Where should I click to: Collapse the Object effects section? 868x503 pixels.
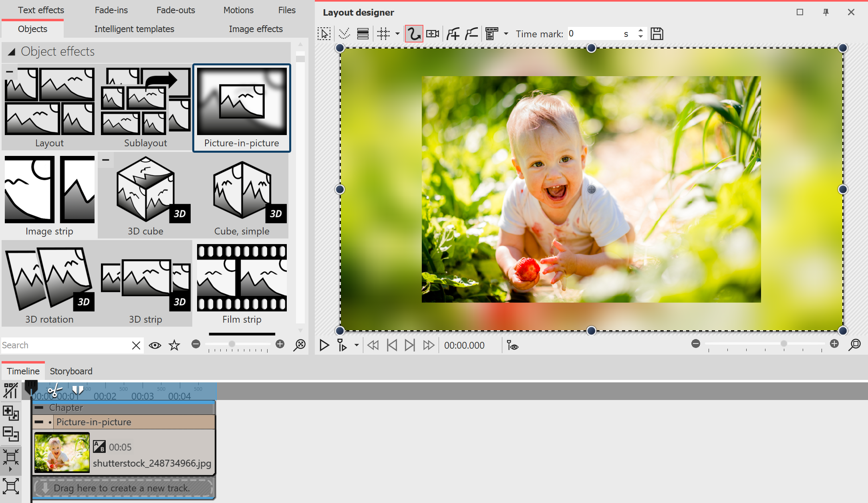pos(11,51)
